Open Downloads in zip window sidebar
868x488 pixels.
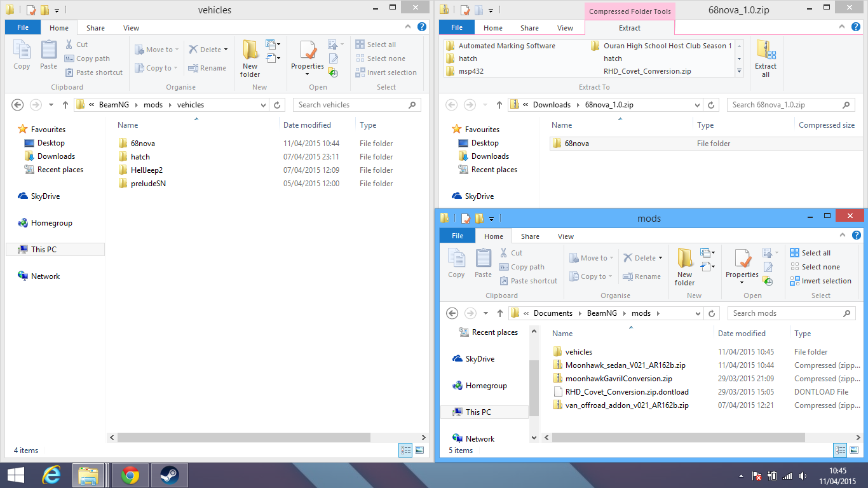pyautogui.click(x=489, y=156)
